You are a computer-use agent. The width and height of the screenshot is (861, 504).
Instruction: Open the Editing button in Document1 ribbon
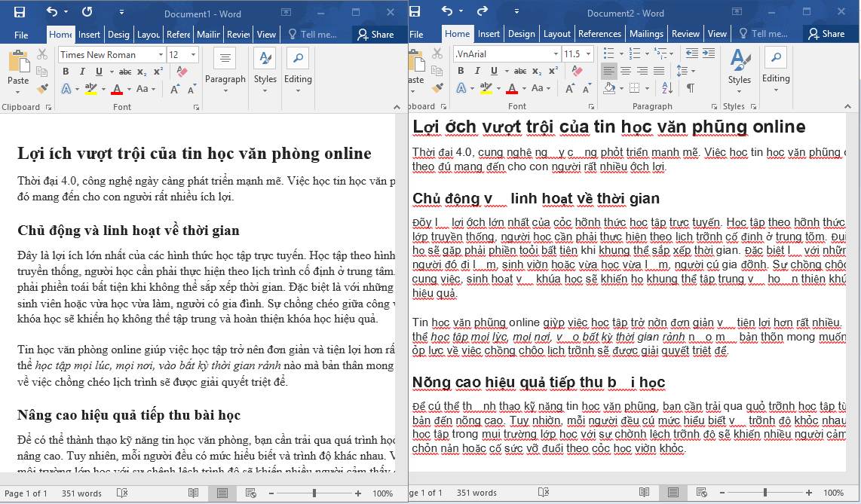pos(298,69)
